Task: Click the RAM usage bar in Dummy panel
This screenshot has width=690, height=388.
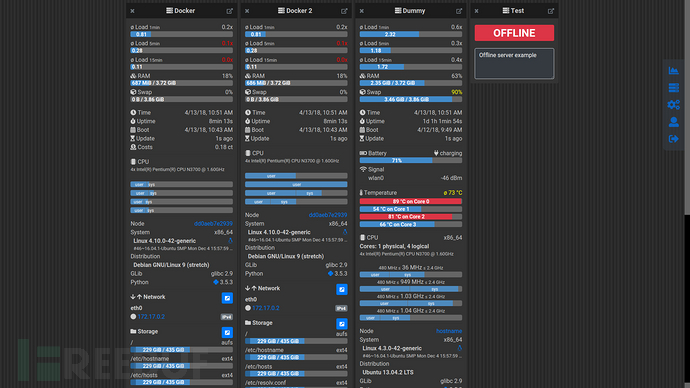Action: click(x=411, y=83)
